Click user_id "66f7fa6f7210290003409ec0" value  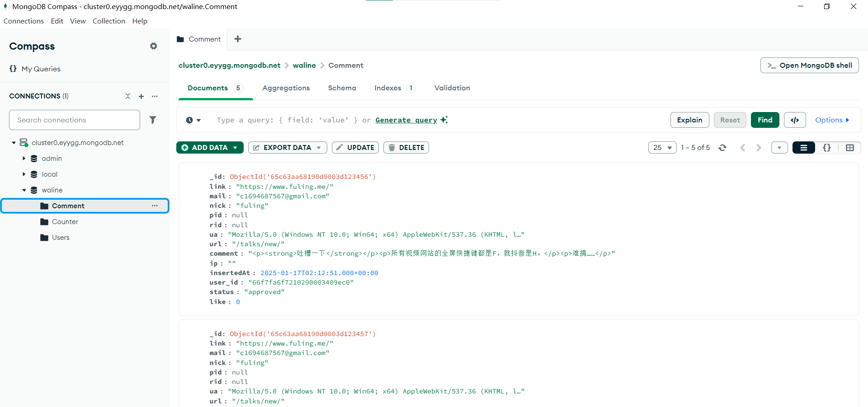[x=301, y=282]
